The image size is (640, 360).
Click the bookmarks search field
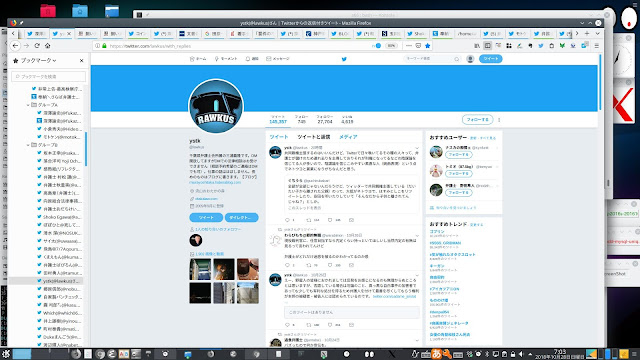(49, 76)
